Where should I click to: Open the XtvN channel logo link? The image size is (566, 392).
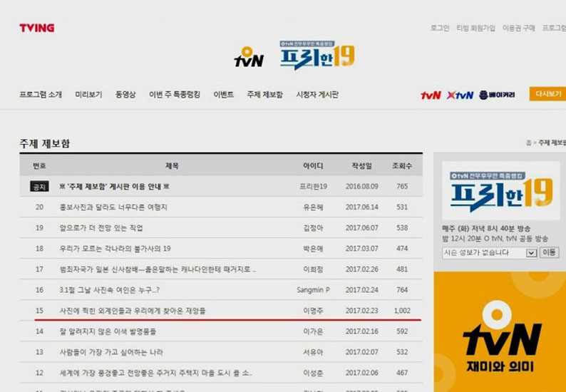460,95
